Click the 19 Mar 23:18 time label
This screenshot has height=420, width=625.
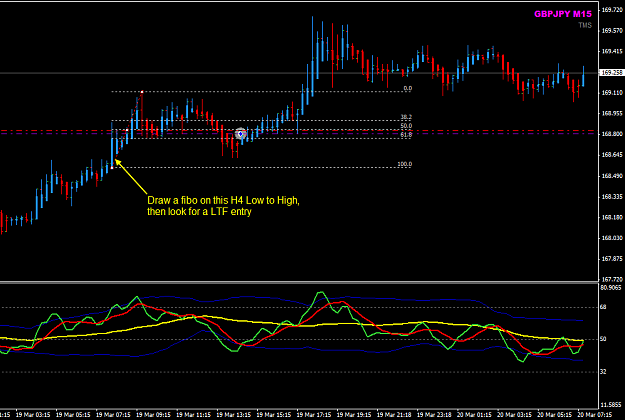pyautogui.click(x=434, y=414)
